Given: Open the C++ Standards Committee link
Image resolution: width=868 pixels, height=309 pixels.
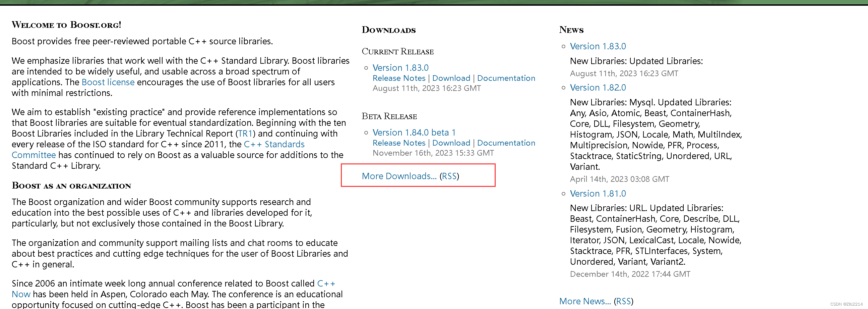Looking at the screenshot, I should [274, 144].
